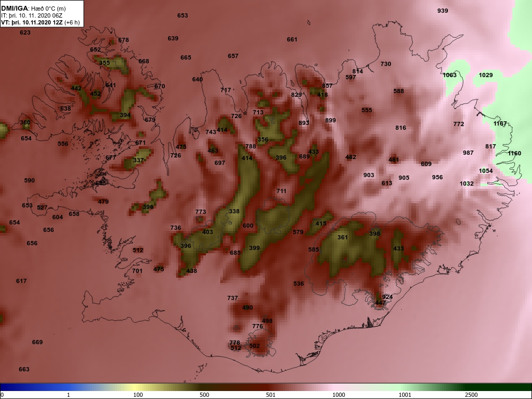
Task: Click the 338 value in the central highlands
Action: pos(234,211)
